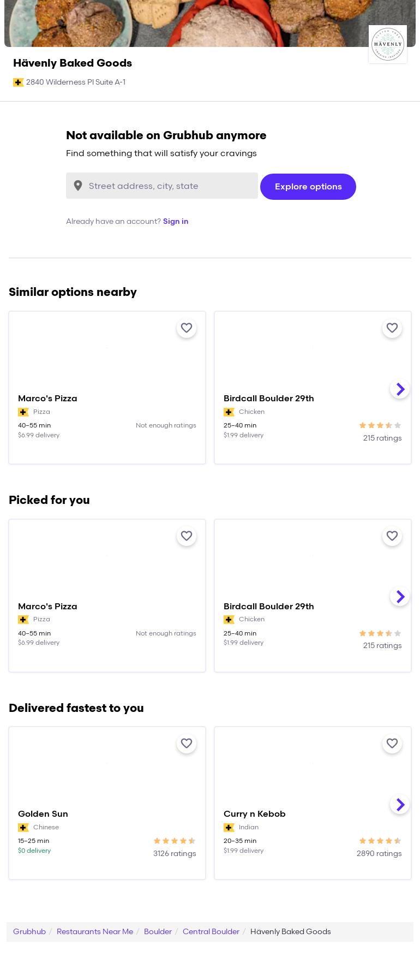
Task: Click the street address input field
Action: pos(164,186)
